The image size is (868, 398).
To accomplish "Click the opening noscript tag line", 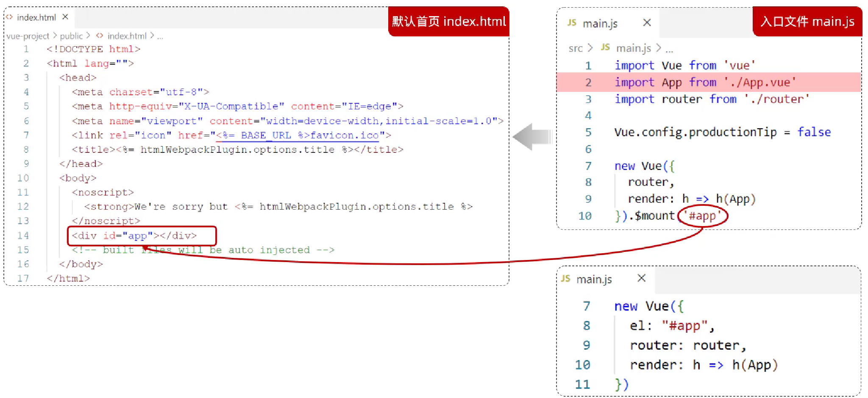I will pos(103,193).
